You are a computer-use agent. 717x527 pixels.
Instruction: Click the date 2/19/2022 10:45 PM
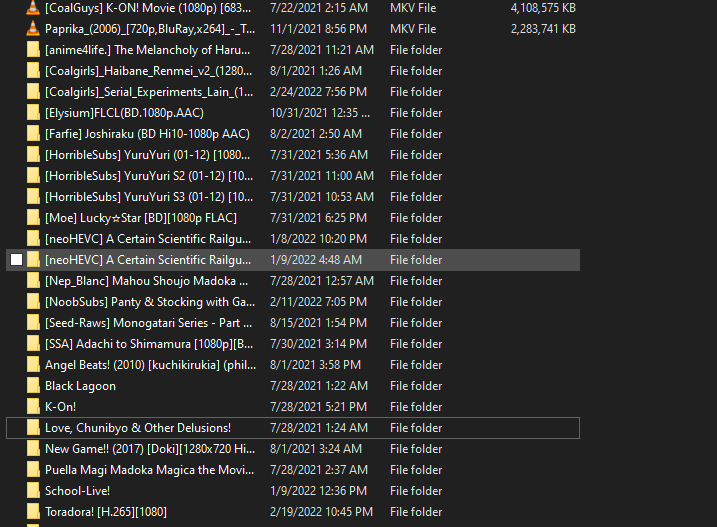321,512
